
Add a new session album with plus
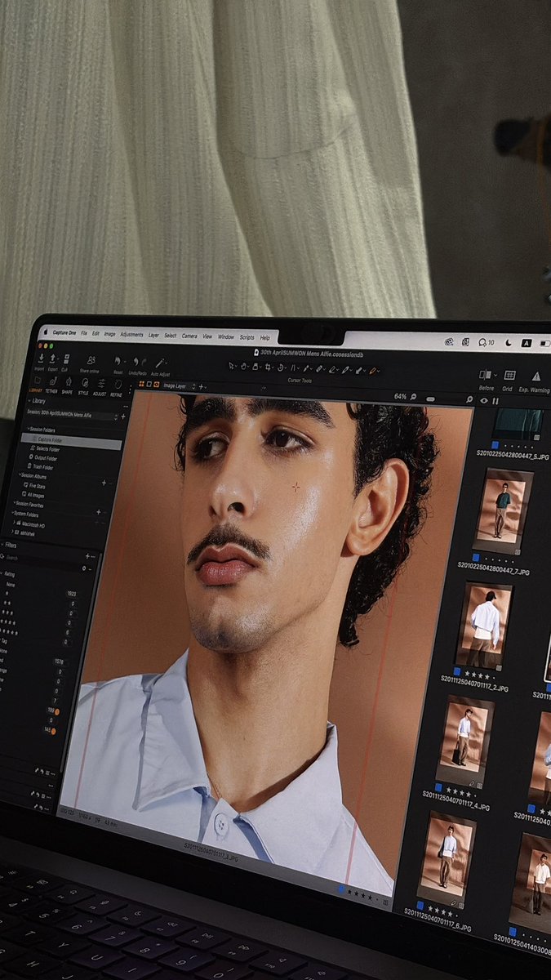click(x=104, y=483)
